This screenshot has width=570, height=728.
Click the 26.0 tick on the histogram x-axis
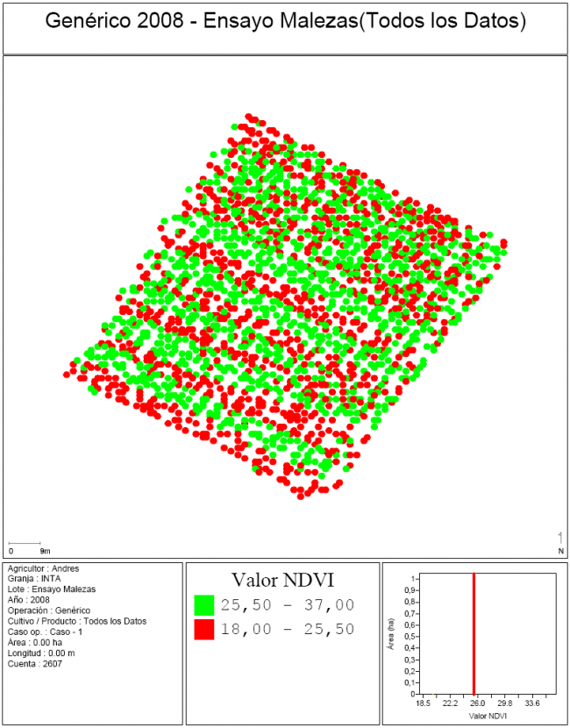pos(478,703)
